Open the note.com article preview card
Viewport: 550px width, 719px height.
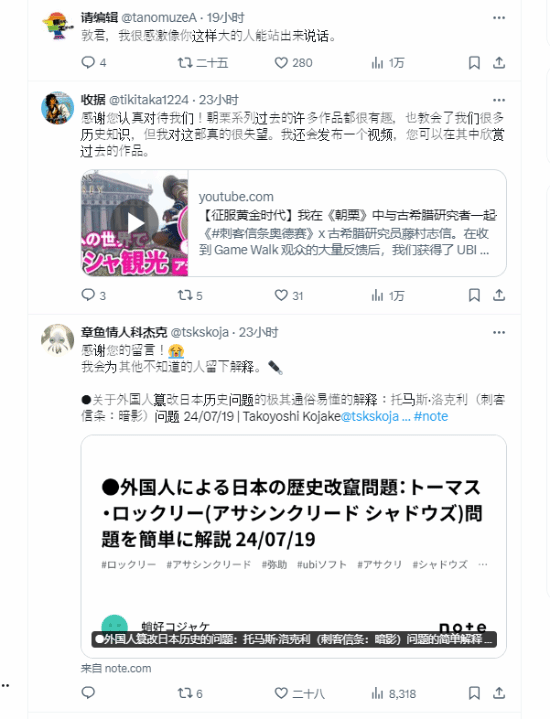(x=294, y=547)
